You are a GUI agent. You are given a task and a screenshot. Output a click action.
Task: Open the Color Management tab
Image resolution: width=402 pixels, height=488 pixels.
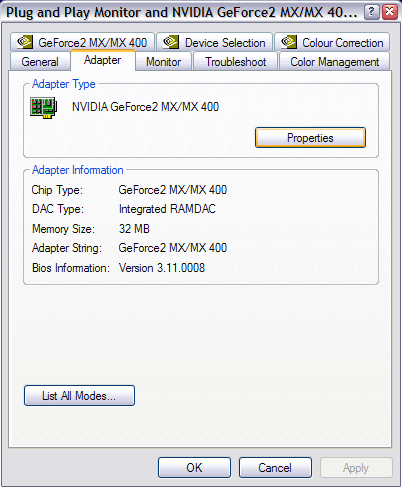[x=334, y=62]
